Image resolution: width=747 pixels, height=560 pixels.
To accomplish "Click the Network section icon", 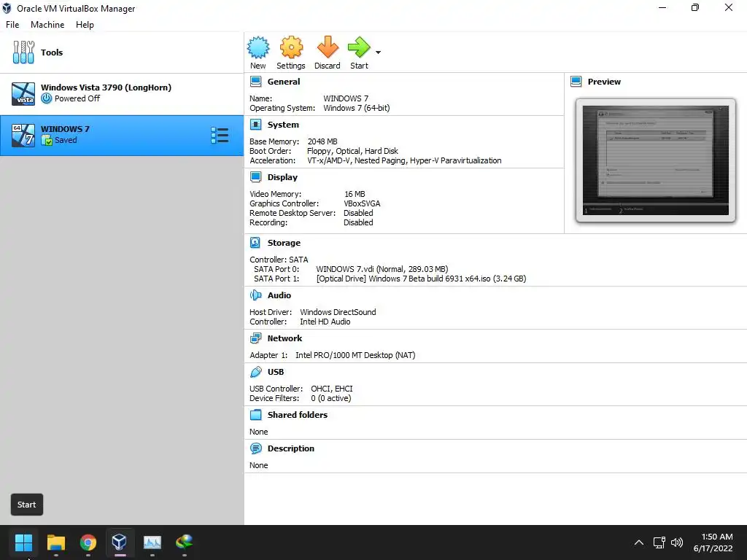I will tap(256, 338).
